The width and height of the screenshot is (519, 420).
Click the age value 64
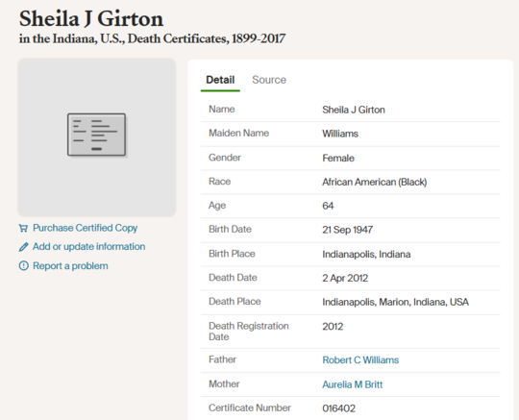(x=328, y=206)
